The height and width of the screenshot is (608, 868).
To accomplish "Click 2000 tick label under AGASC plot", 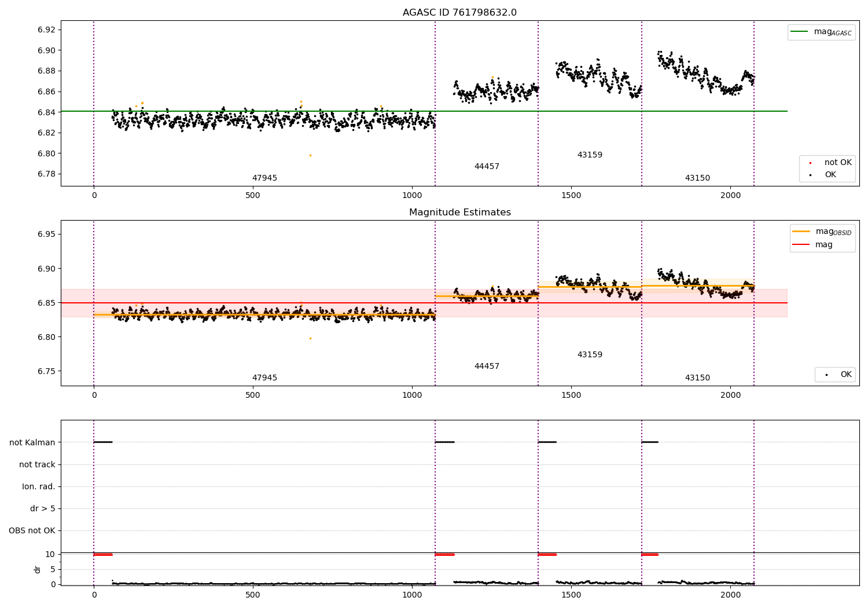I will point(730,196).
